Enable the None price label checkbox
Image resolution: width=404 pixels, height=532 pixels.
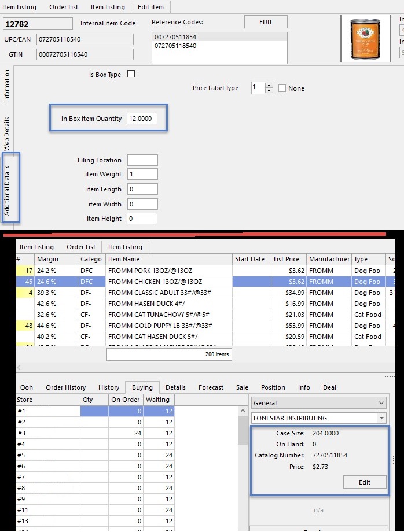point(282,88)
